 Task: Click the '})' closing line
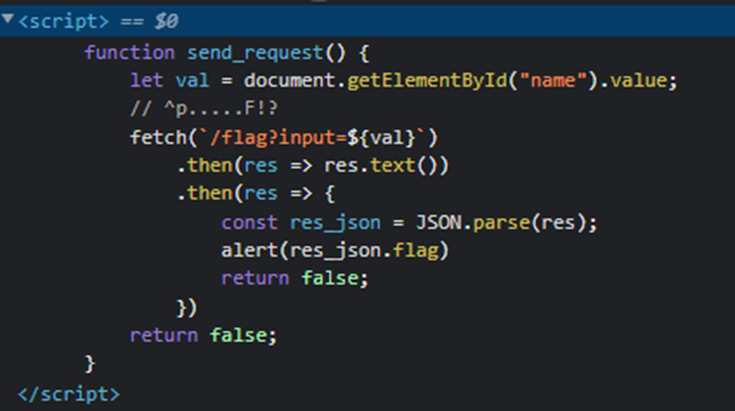[187, 308]
